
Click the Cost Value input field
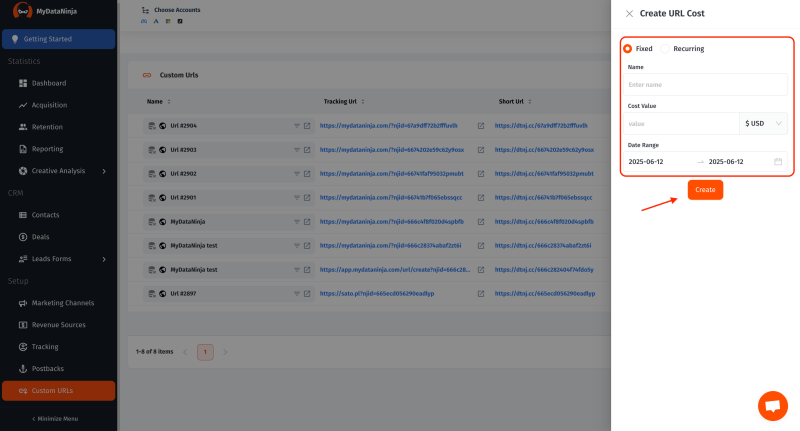click(681, 123)
